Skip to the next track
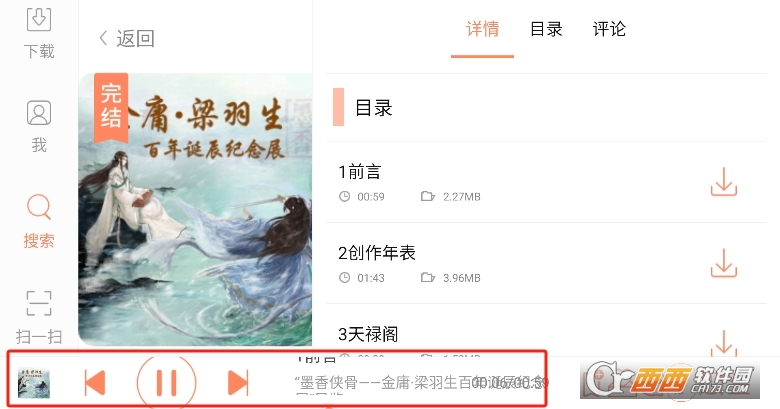This screenshot has width=780, height=409. (238, 383)
